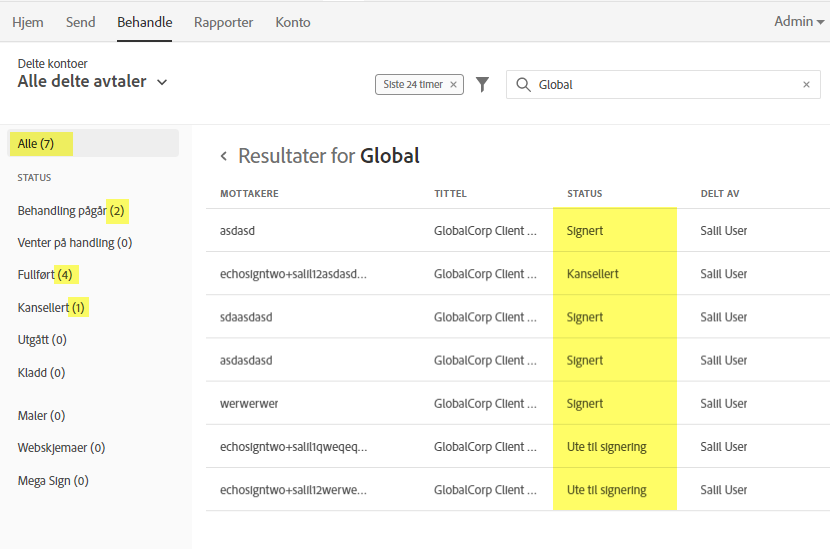Viewport: 830px width, 549px height.
Task: Click the filter funnel icon
Action: (x=482, y=85)
